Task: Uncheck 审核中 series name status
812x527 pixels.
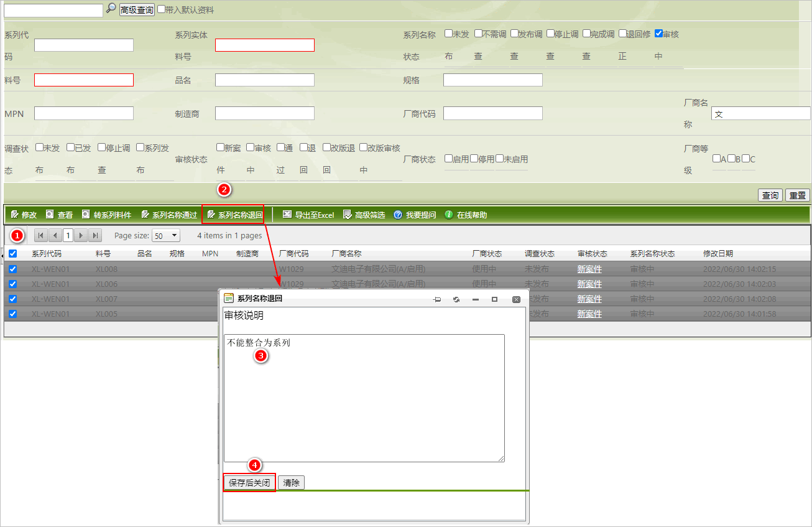Action: coord(659,34)
